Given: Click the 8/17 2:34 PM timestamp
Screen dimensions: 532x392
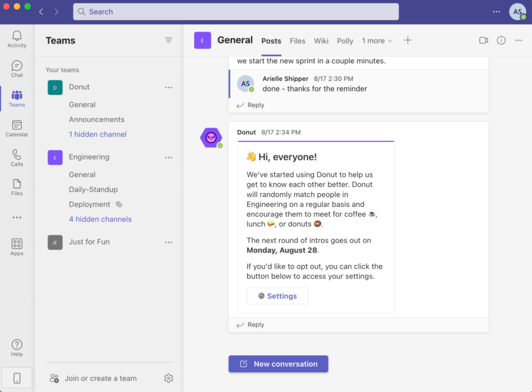Looking at the screenshot, I should [281, 132].
